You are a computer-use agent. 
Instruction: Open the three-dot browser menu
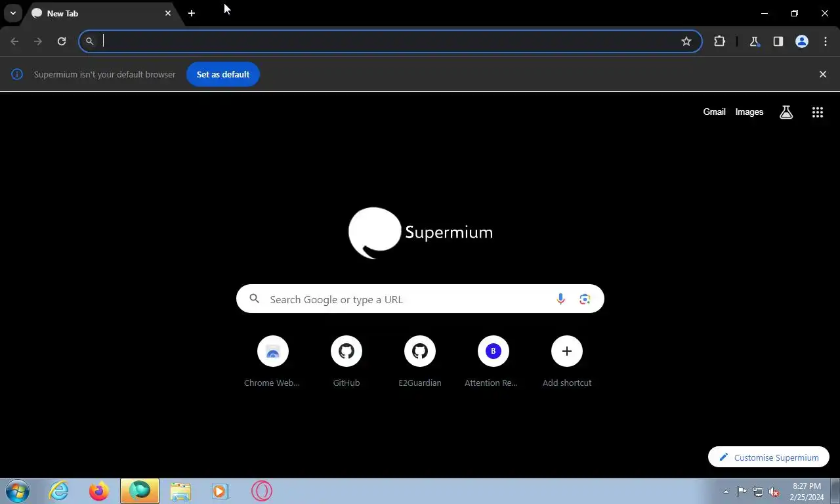click(826, 41)
